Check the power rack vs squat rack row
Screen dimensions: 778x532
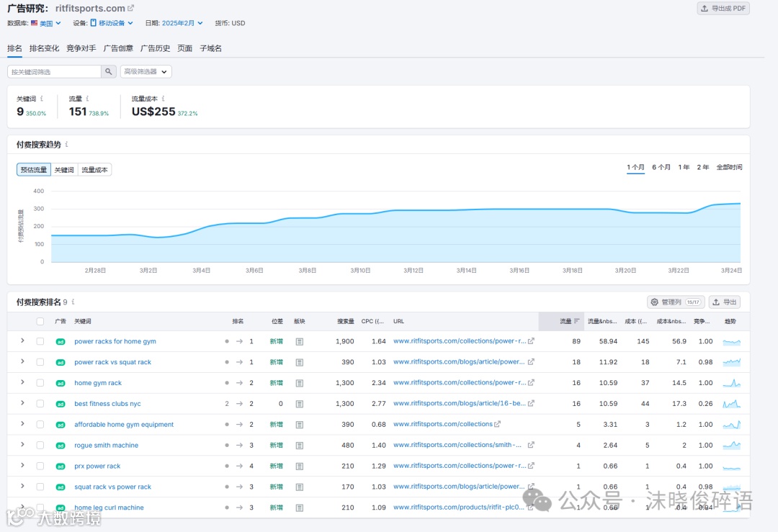tap(40, 362)
